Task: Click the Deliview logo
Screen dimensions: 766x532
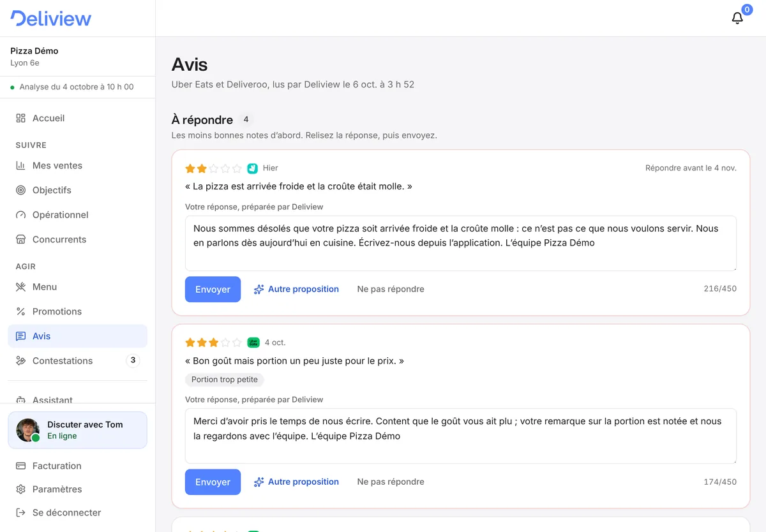Action: [x=51, y=18]
